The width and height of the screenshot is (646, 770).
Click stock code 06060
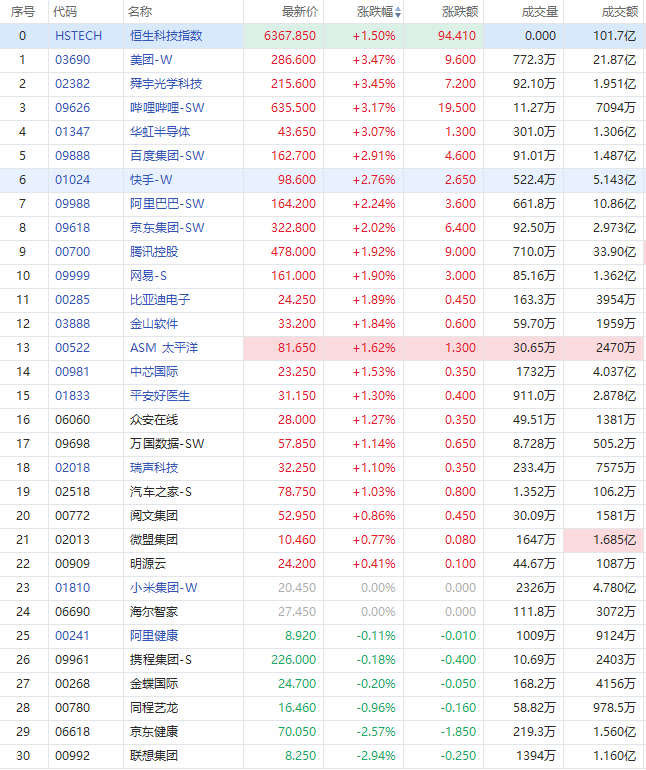point(73,420)
